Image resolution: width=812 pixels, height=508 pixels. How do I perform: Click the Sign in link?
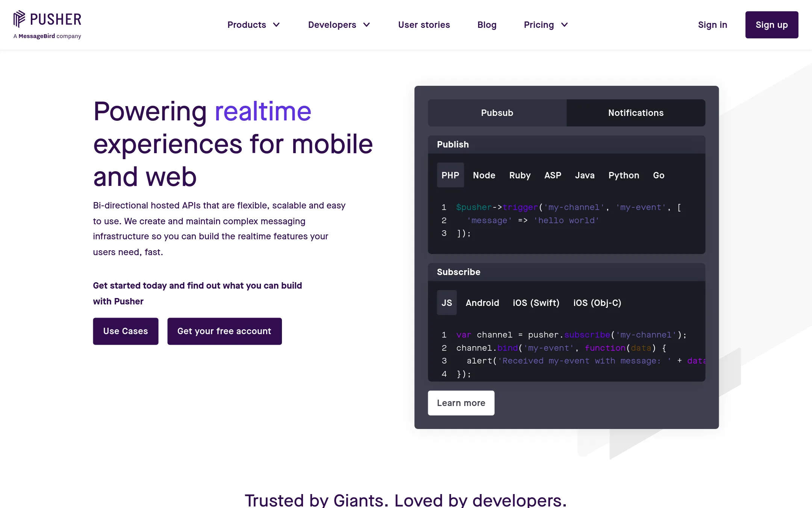point(712,25)
